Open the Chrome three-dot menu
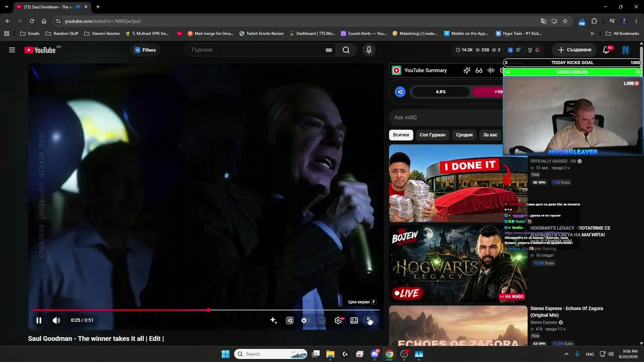Screen dimensions: 644x362 636,21
